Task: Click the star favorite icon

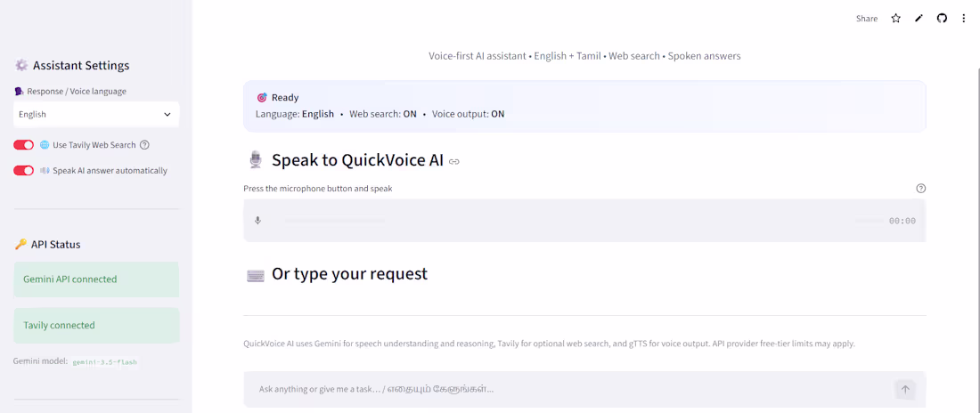Action: (x=895, y=19)
